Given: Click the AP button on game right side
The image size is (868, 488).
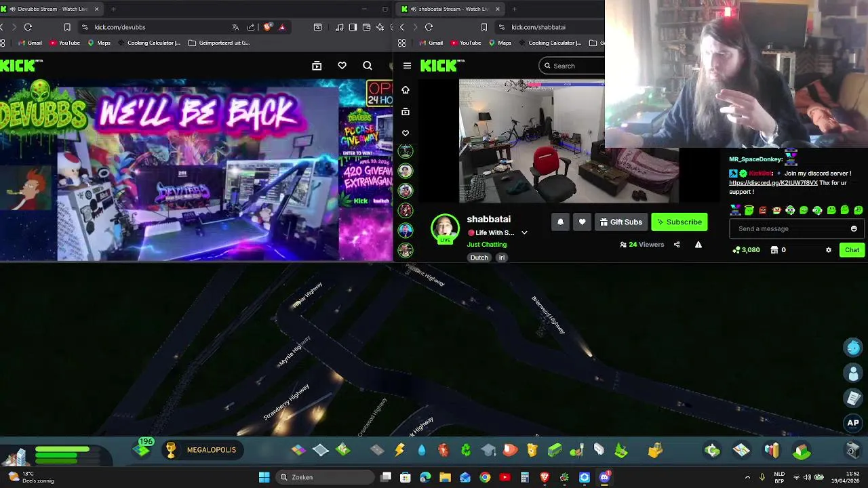Looking at the screenshot, I should tap(853, 423).
